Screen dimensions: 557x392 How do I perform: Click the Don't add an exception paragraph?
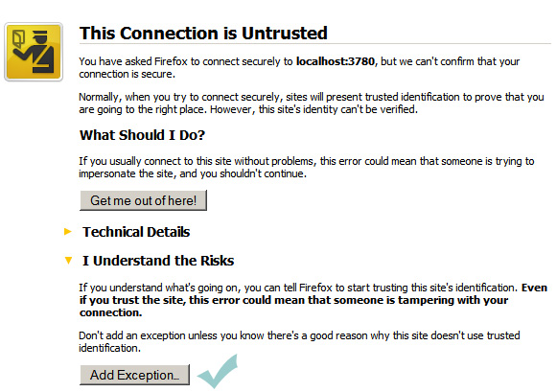click(x=299, y=341)
